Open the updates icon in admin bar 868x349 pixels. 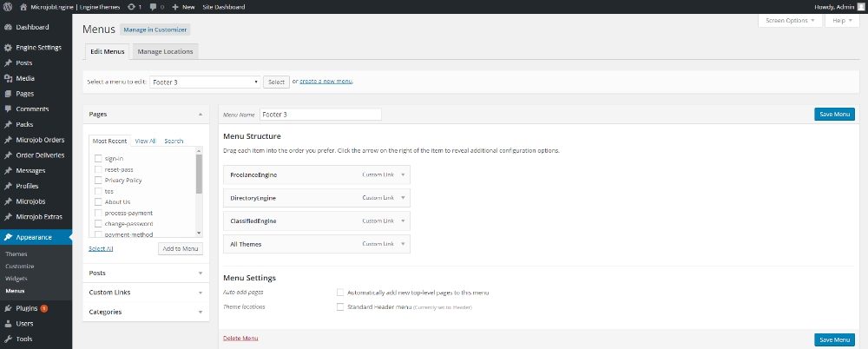point(131,6)
